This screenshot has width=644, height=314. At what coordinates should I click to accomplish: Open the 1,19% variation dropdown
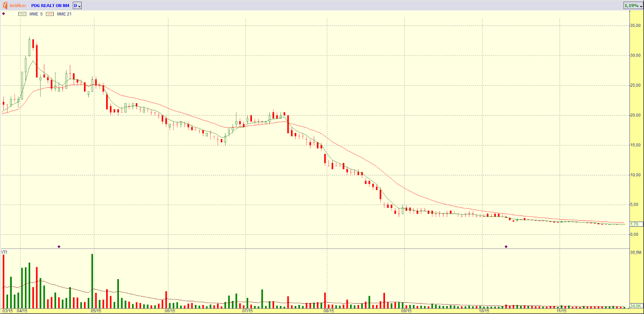[633, 6]
